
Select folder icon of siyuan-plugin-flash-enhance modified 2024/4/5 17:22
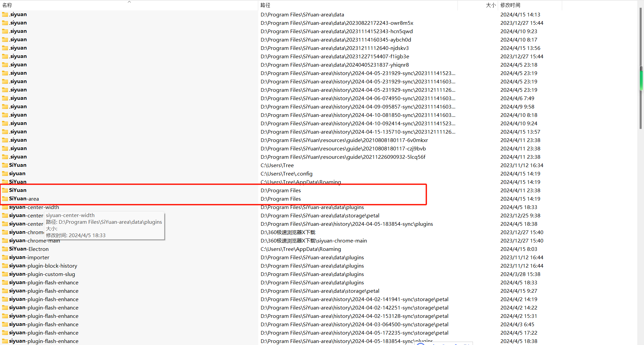click(5, 333)
